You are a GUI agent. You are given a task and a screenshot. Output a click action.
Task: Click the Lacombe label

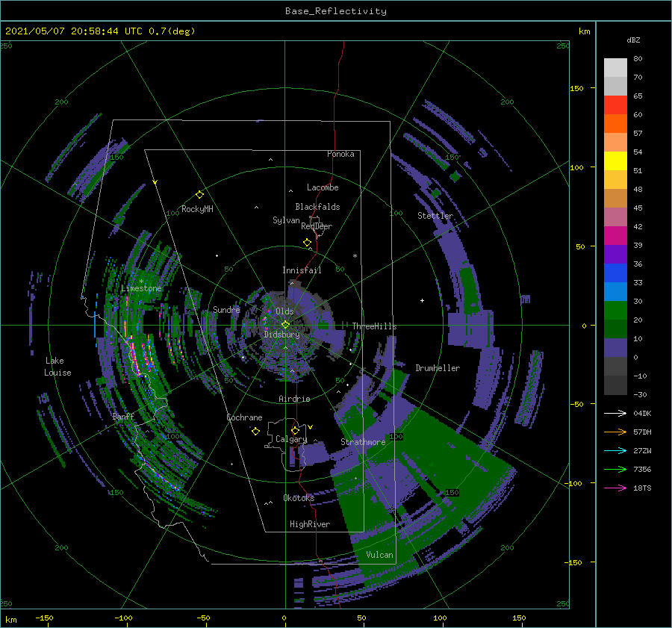(x=323, y=187)
